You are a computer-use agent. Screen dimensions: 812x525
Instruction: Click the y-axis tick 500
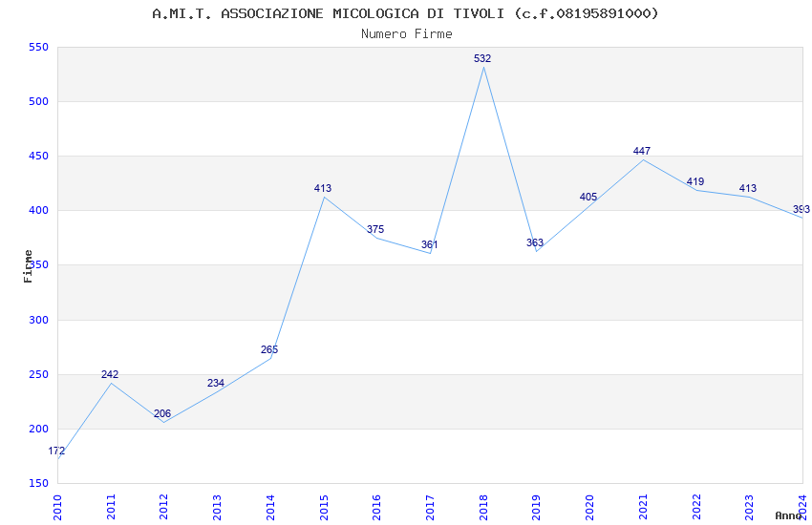[38, 101]
